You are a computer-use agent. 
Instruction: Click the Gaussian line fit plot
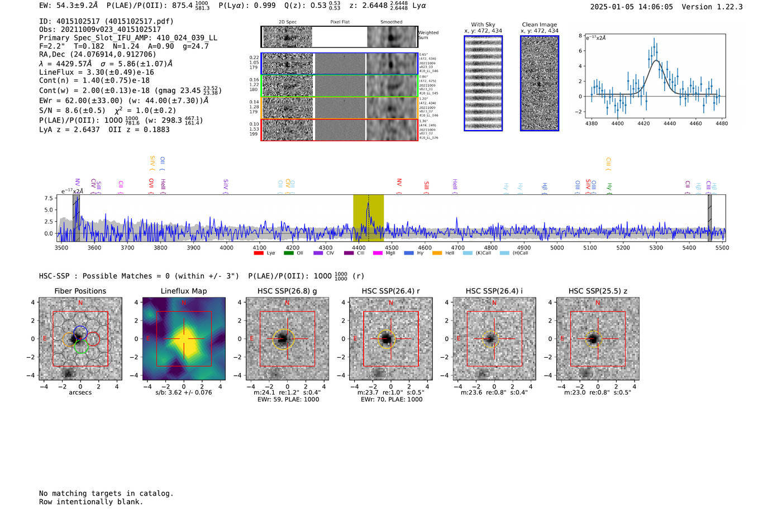655,75
